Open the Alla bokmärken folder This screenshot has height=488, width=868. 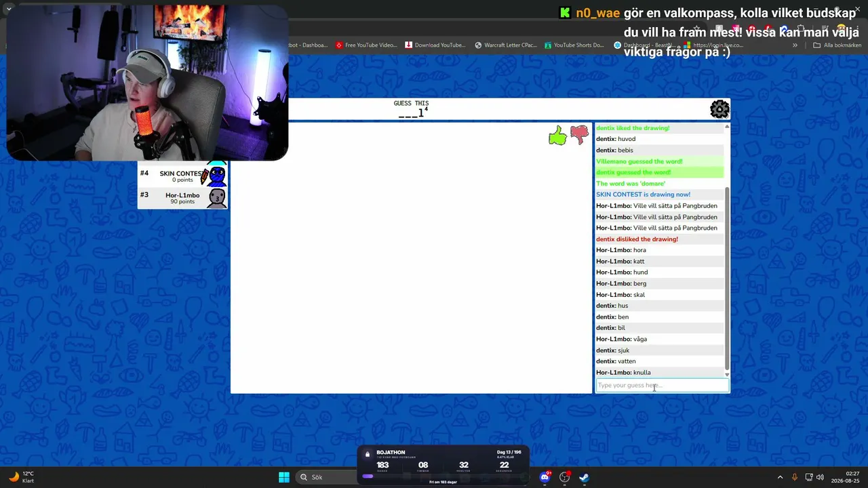(837, 45)
